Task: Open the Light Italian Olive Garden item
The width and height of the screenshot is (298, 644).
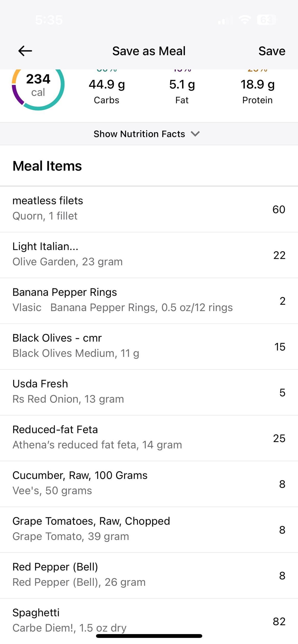Action: click(149, 255)
